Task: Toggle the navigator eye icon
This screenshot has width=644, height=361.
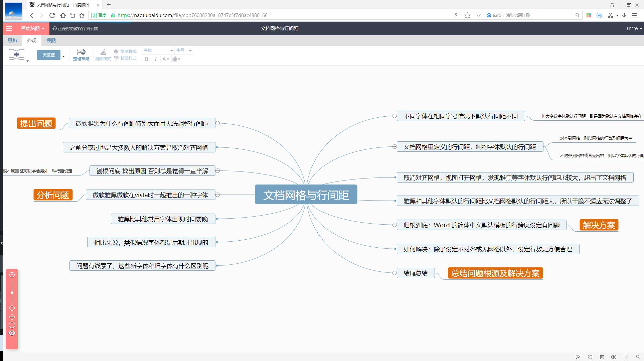Action: [12, 333]
